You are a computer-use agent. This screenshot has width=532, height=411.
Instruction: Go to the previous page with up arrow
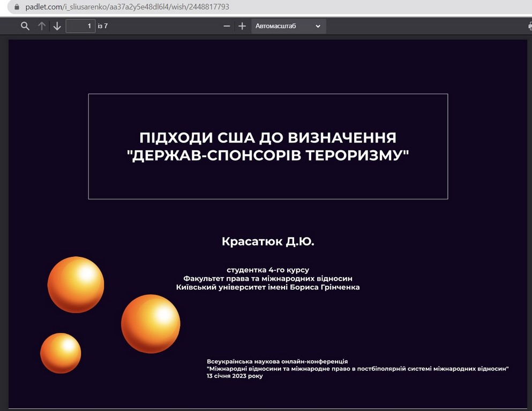[41, 26]
